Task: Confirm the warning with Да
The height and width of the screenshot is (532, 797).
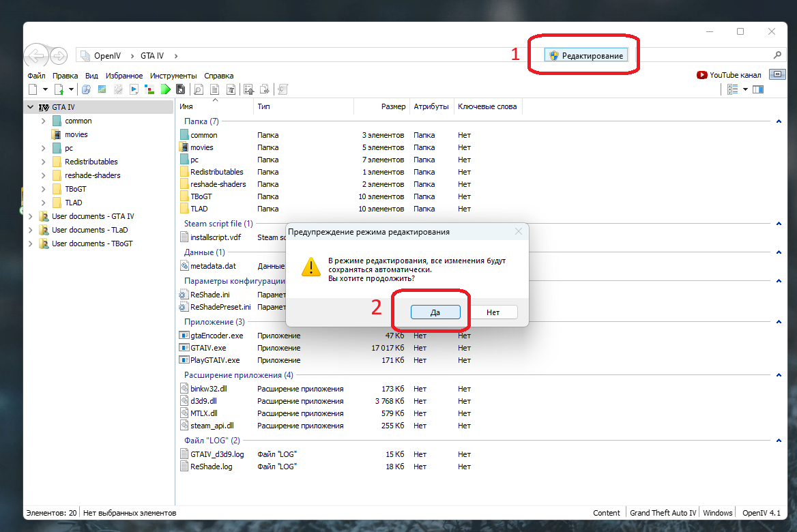Action: pos(435,312)
